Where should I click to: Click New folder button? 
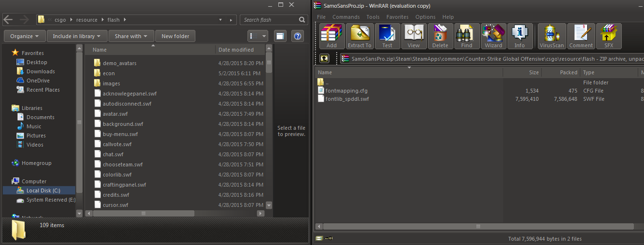[176, 36]
